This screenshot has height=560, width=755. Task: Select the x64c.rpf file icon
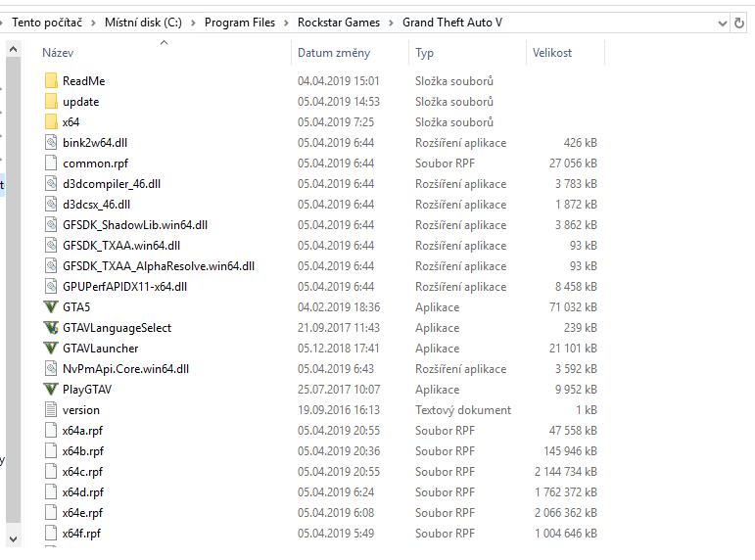point(51,472)
